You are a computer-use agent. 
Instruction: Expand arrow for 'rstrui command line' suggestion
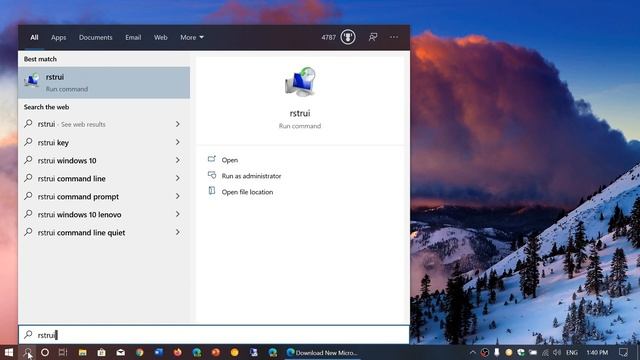178,178
